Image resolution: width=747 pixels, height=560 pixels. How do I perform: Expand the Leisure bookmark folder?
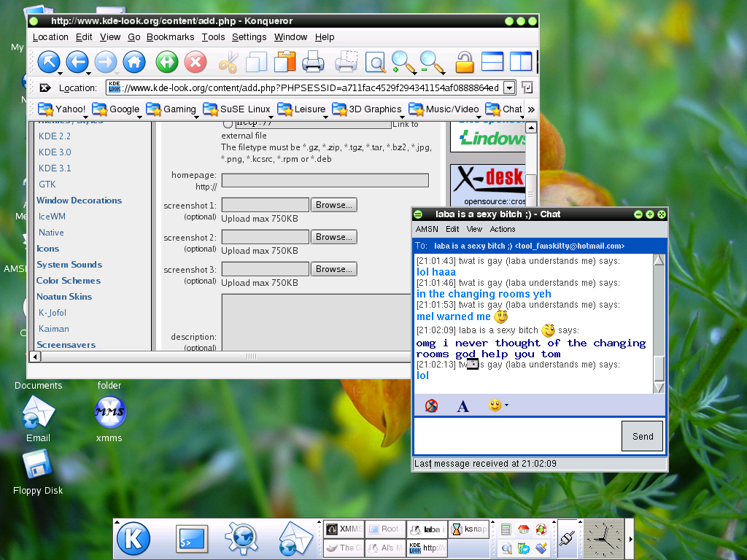point(302,109)
